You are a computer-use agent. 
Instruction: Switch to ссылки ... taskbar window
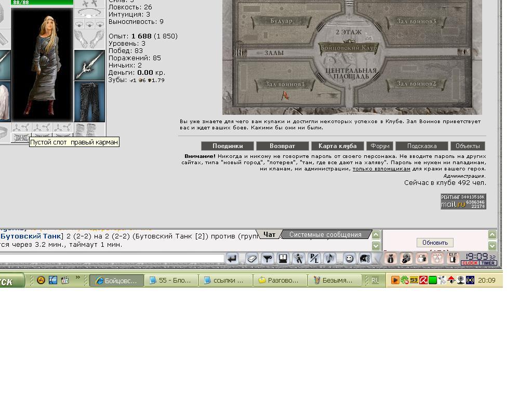coord(225,280)
